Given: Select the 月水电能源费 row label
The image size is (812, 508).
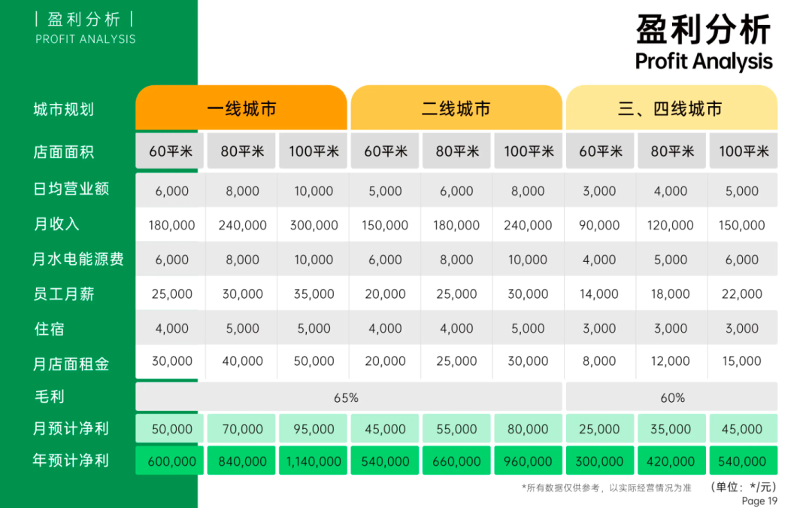Looking at the screenshot, I should [78, 259].
